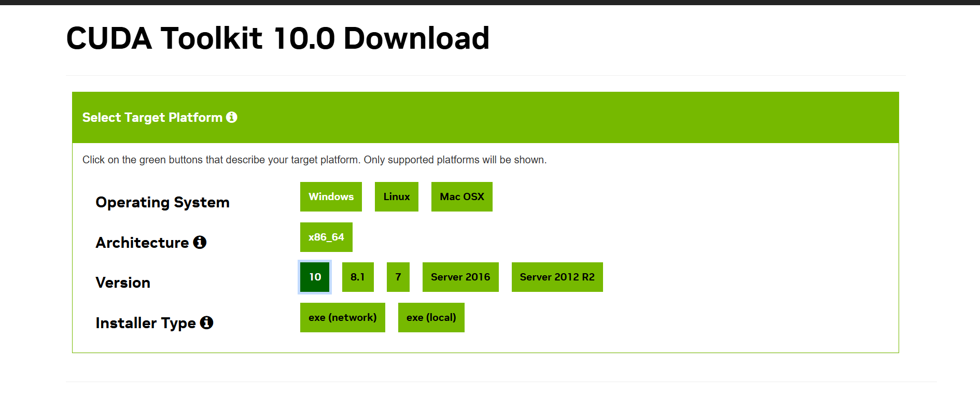Click the Installer Type label text
980x394 pixels.
[x=146, y=323]
